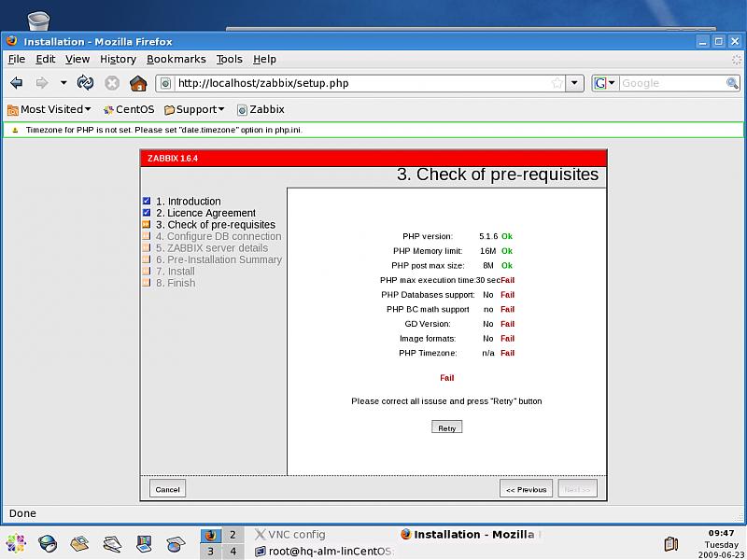Go back using the back arrow

coord(17,83)
